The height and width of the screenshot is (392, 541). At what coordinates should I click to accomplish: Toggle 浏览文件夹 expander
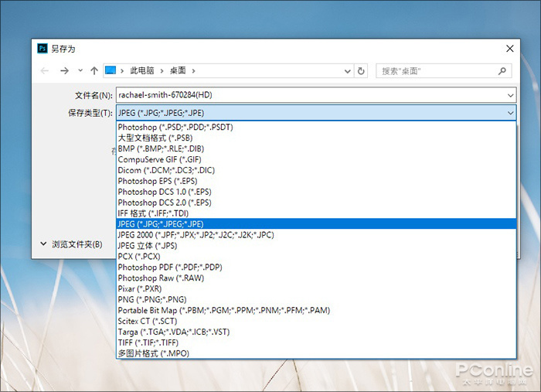click(x=72, y=244)
